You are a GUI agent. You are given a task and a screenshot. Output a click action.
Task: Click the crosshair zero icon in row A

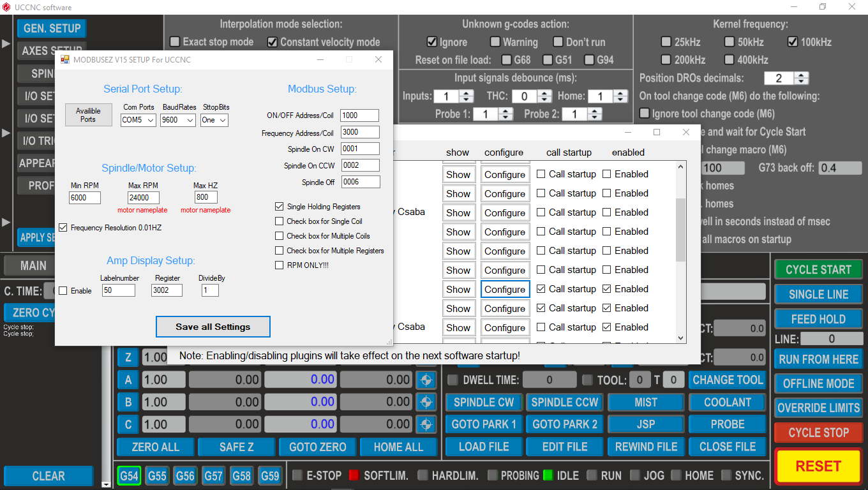click(x=425, y=380)
